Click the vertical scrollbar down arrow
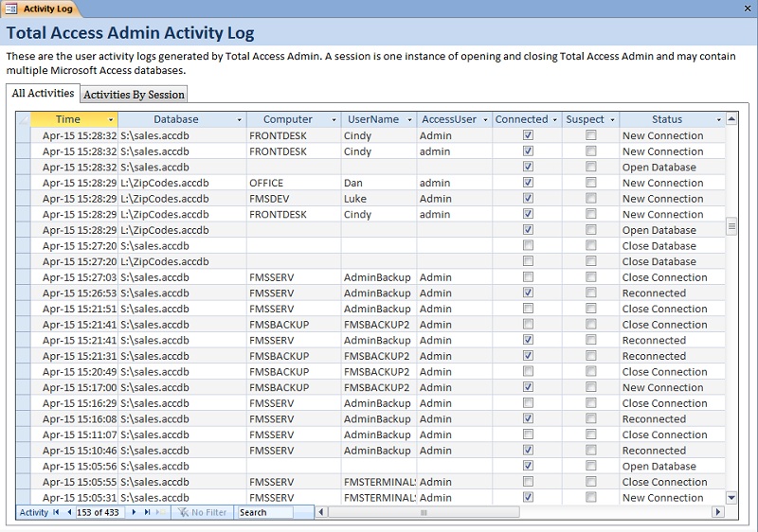 click(x=731, y=497)
